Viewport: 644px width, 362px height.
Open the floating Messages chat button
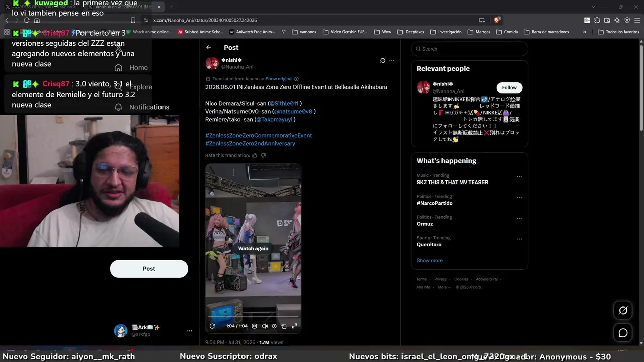point(623,333)
